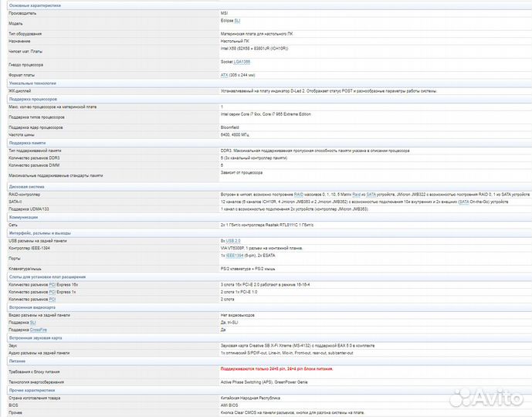Open the LGA1366 socket link
This screenshot has height=417, width=532.
tap(242, 62)
